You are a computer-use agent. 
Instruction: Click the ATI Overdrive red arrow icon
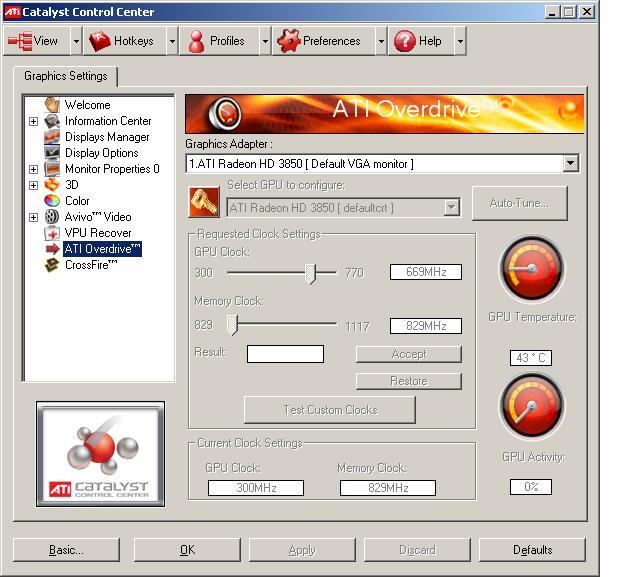(x=53, y=249)
